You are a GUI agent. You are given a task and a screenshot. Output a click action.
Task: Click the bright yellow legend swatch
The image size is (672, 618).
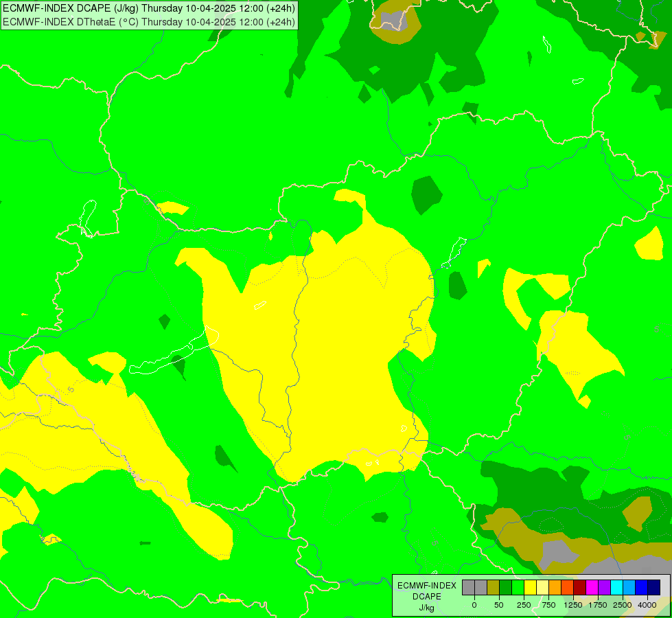coord(530,587)
